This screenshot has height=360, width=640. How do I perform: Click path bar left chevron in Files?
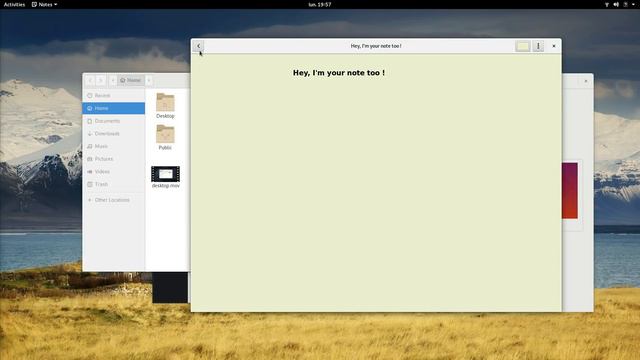(x=113, y=80)
